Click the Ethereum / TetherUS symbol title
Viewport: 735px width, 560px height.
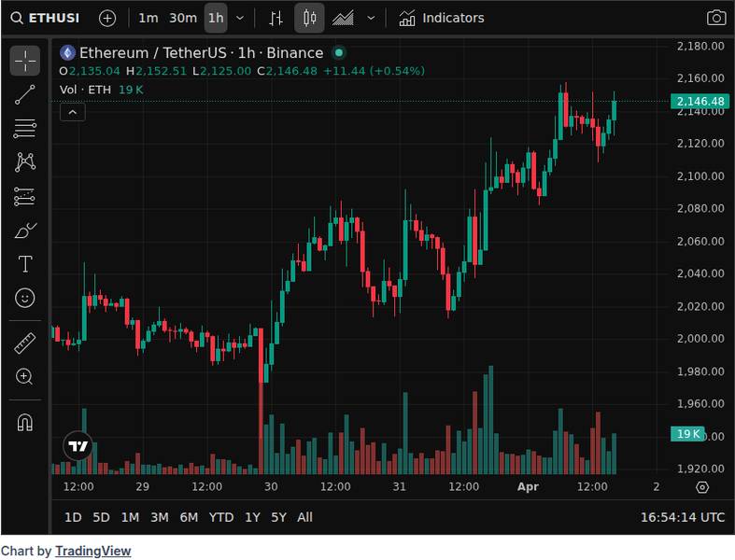click(201, 53)
